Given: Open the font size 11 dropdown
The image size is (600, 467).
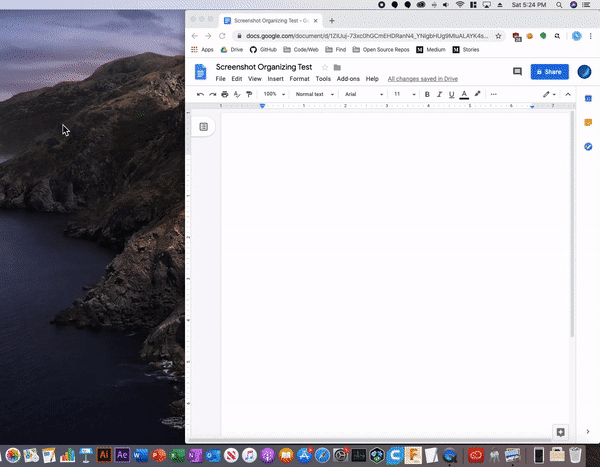Looking at the screenshot, I should (404, 94).
